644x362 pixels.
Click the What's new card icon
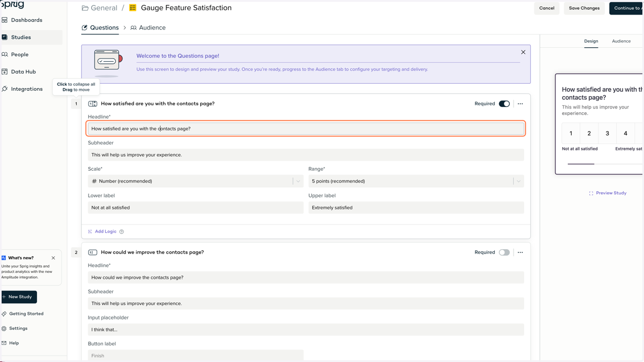click(4, 258)
